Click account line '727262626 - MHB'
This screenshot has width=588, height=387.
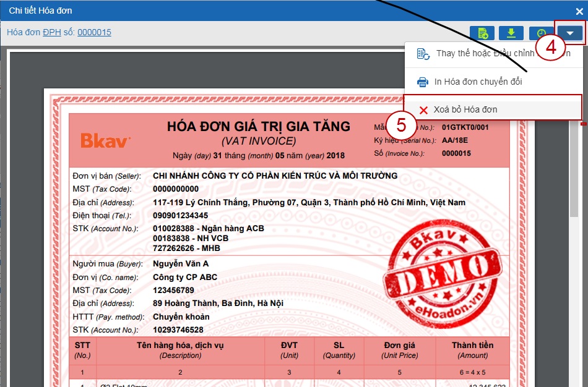point(186,248)
